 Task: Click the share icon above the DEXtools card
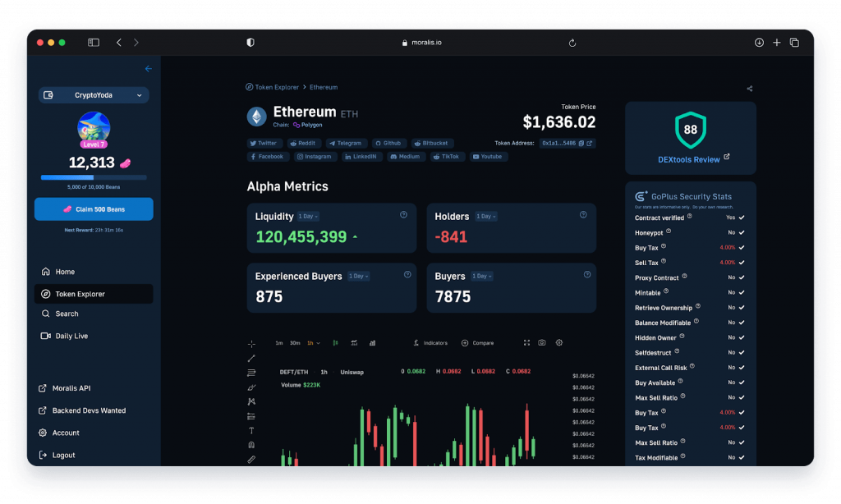pos(750,89)
